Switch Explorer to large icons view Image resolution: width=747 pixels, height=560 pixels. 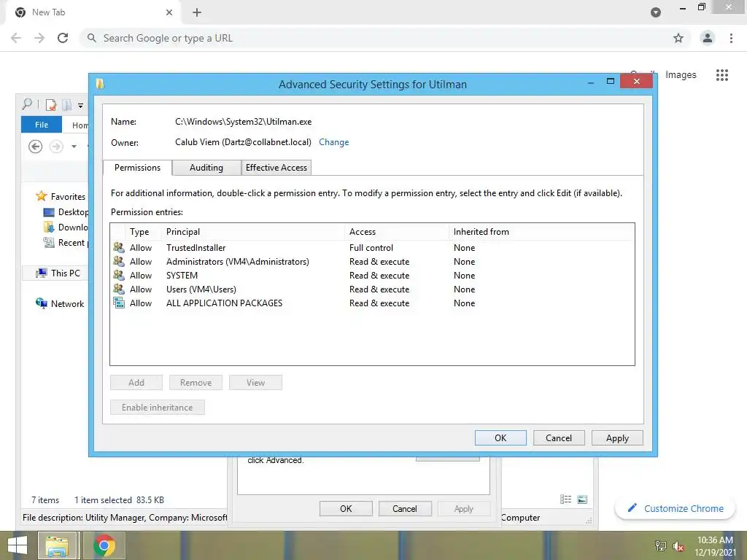point(582,499)
